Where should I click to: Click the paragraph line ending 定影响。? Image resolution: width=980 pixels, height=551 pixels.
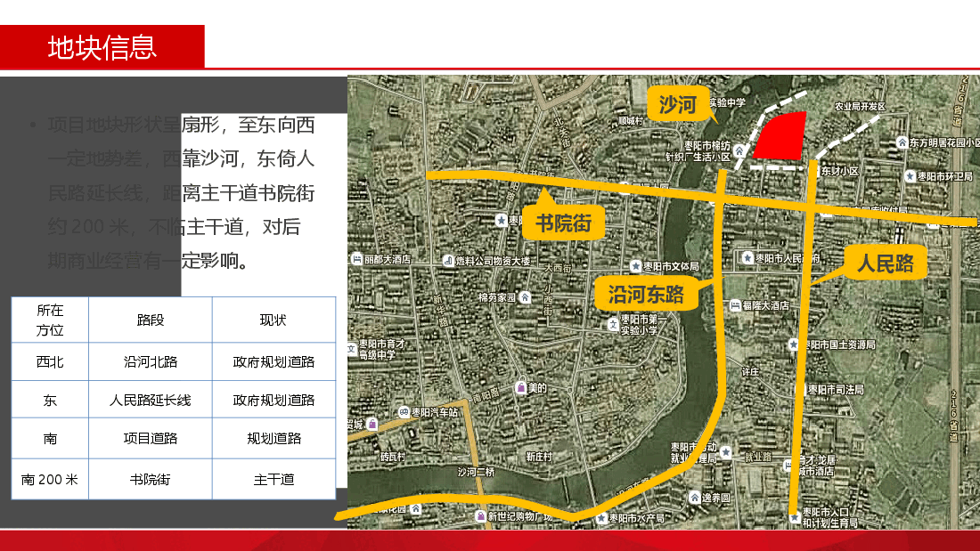tap(150, 260)
